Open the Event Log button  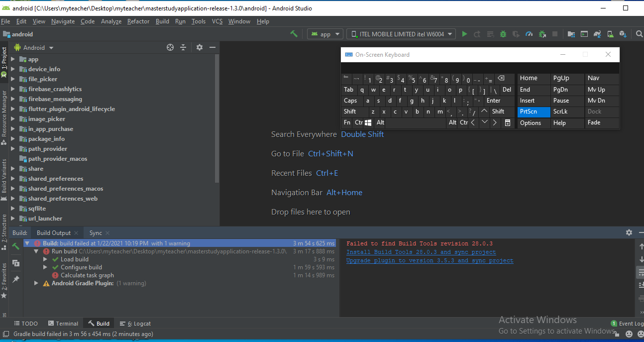(x=627, y=324)
